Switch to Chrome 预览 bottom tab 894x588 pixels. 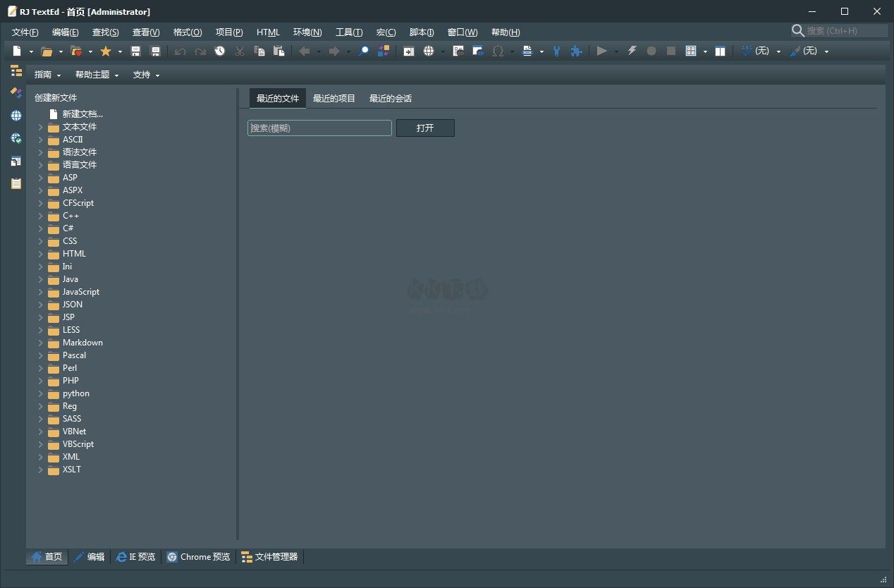[198, 557]
